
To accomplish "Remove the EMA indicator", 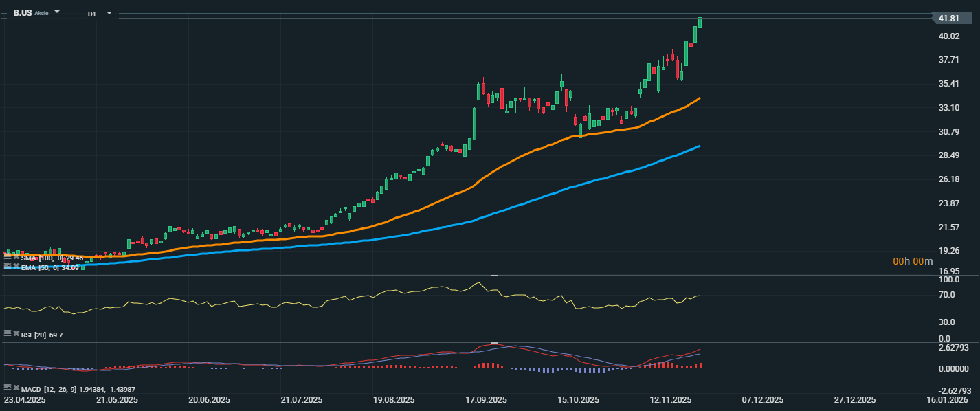I will (16, 265).
